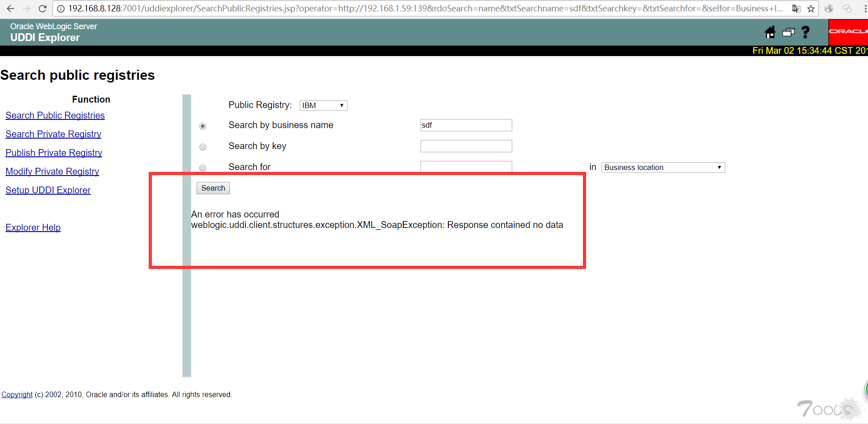Focus the business name field containing sdf

click(466, 125)
